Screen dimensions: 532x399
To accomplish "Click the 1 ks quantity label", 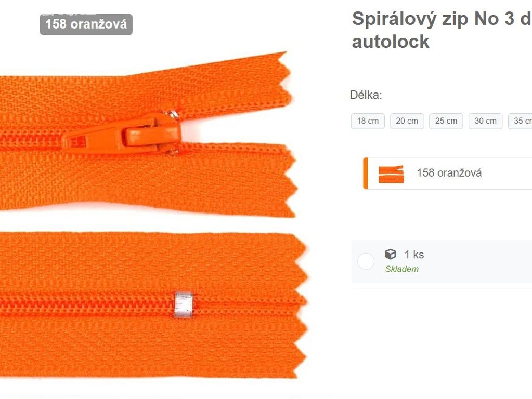I will point(414,255).
